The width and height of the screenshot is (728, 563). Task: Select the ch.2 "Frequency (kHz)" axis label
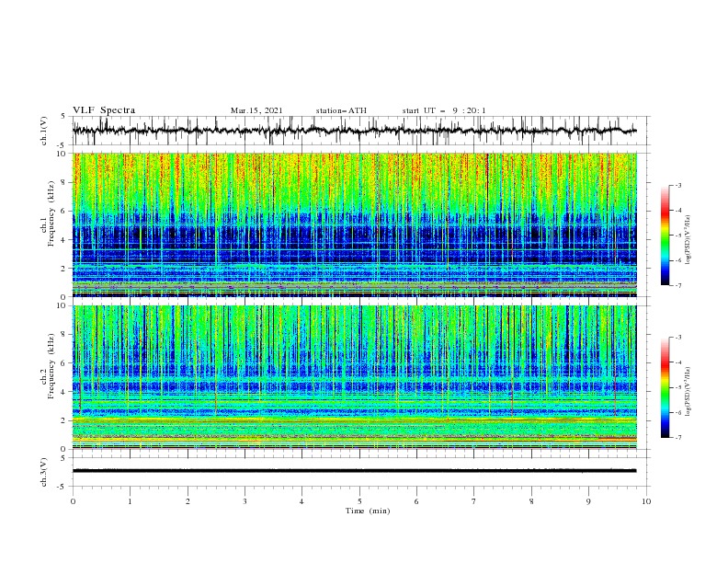coord(51,366)
